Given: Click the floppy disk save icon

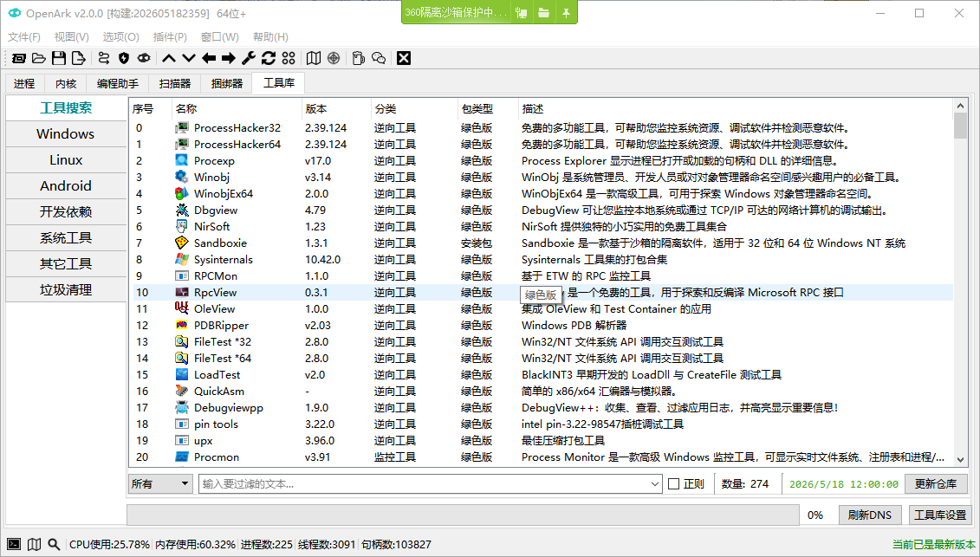Looking at the screenshot, I should [x=59, y=58].
